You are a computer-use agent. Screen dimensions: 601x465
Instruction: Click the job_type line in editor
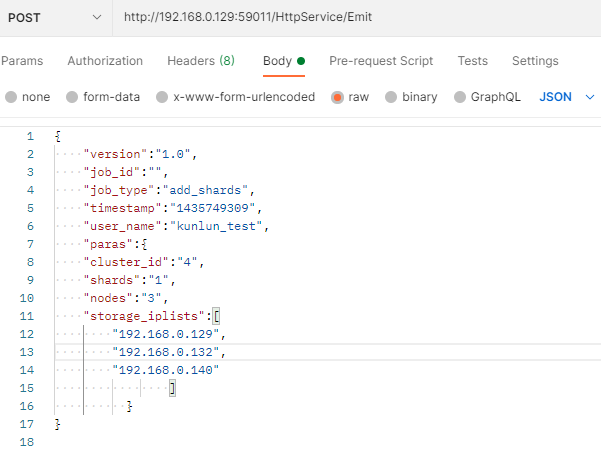pos(170,190)
